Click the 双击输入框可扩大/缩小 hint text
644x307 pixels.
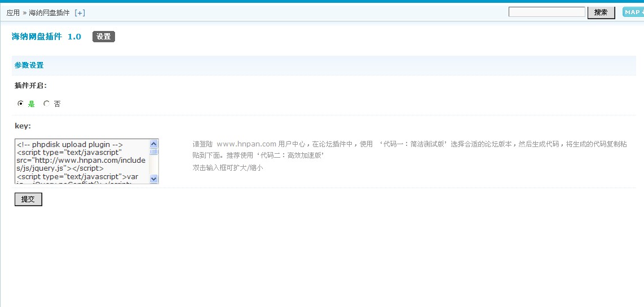(227, 167)
